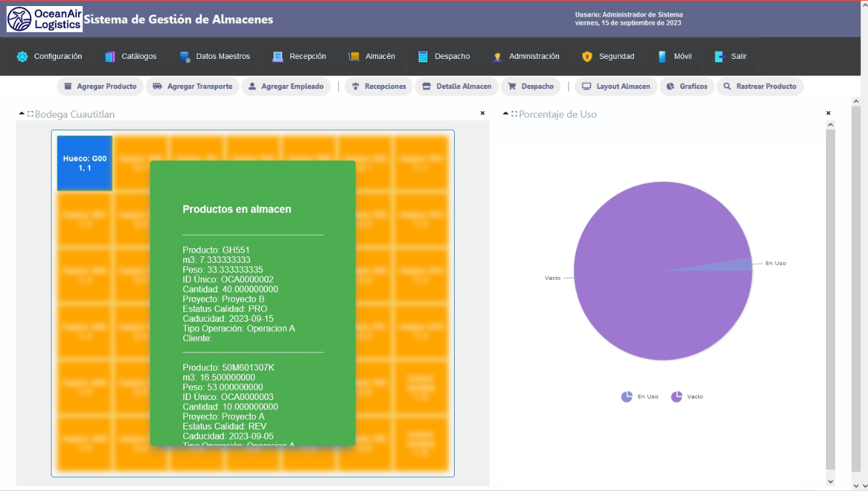The image size is (868, 491).
Task: Open Configuración via its gear icon
Action: click(22, 57)
